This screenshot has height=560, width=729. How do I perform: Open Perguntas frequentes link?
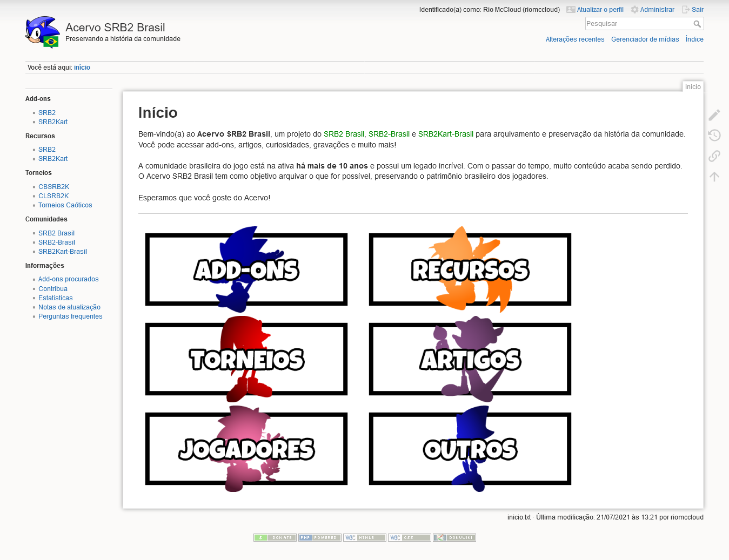click(70, 316)
